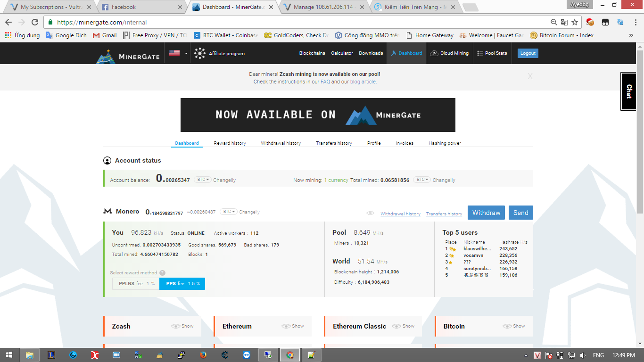Viewport: 644px width, 362px height.
Task: Open the zoom magnifier icon in address bar
Action: (554, 22)
